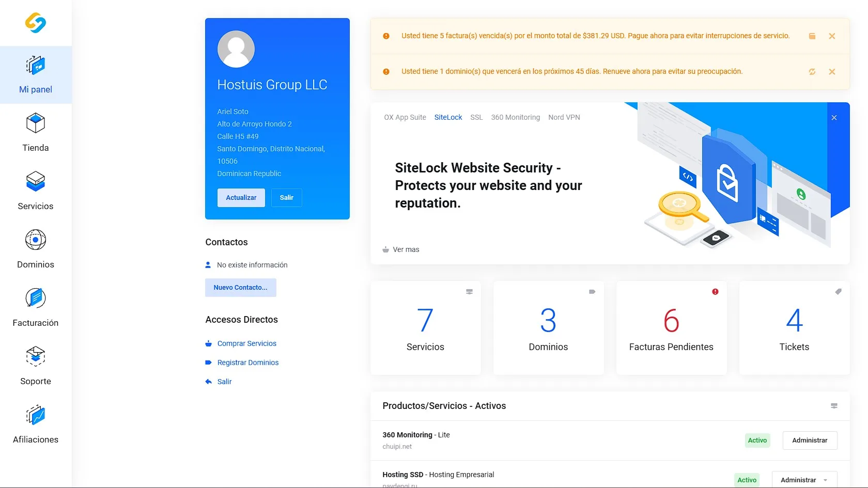
Task: Click the Activo badge for Hosting SSD
Action: point(747,480)
